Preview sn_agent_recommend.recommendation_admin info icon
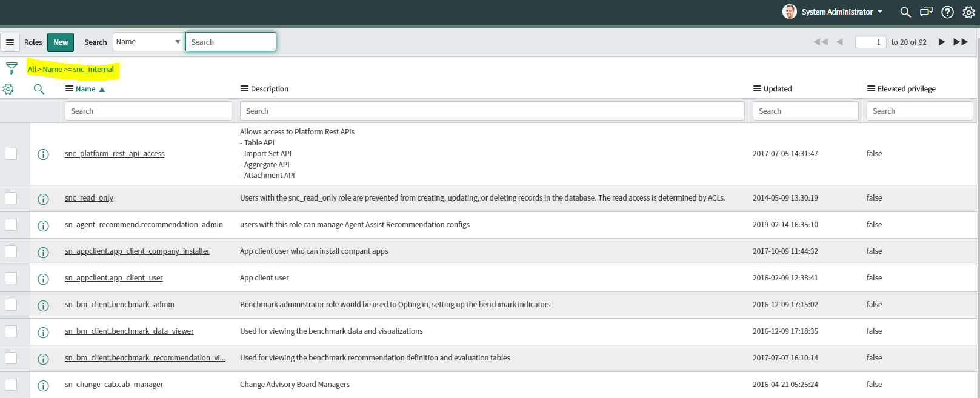 pos(43,225)
